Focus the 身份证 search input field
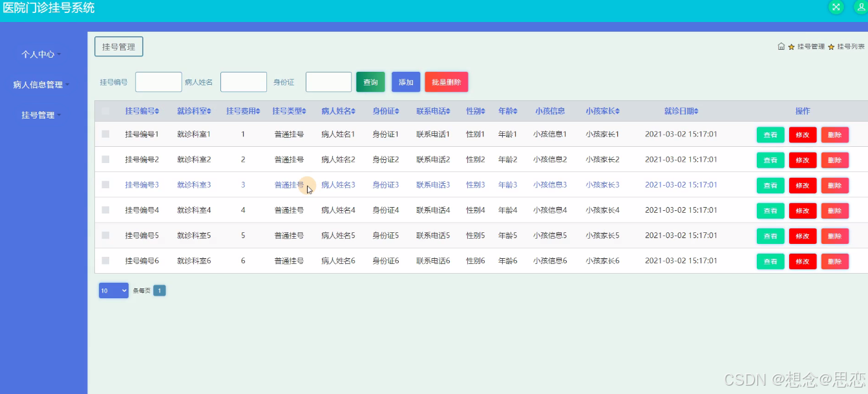868x394 pixels. pos(328,82)
